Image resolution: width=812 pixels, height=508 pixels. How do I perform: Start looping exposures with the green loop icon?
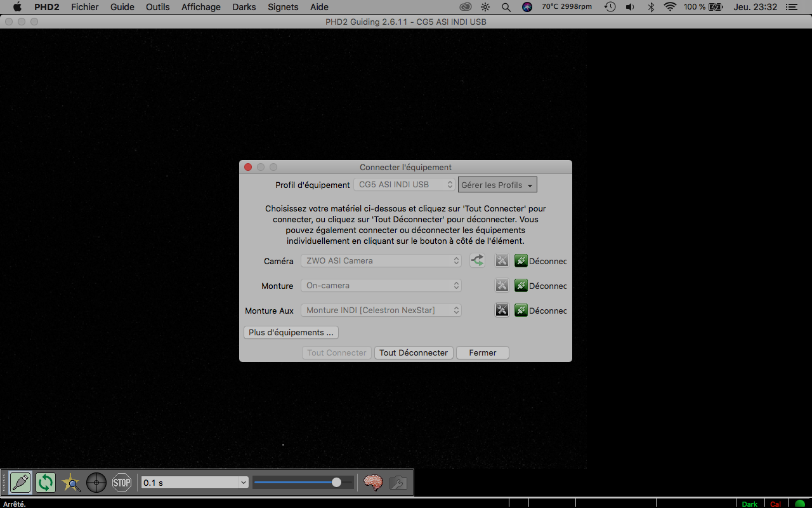click(45, 483)
